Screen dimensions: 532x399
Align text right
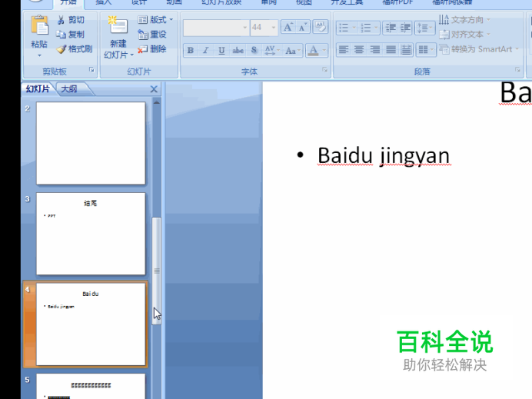[374, 50]
